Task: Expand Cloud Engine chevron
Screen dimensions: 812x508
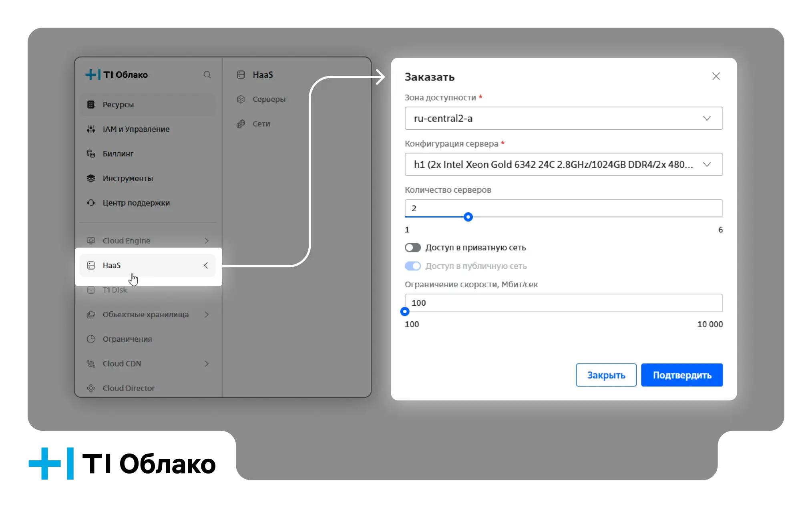Action: 207,240
